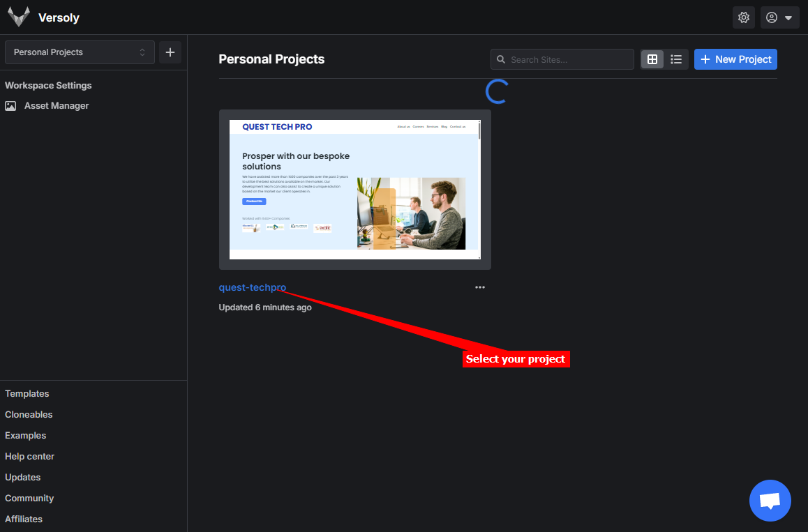Image resolution: width=808 pixels, height=532 pixels.
Task: Click the Versoly logo icon
Action: (x=19, y=17)
